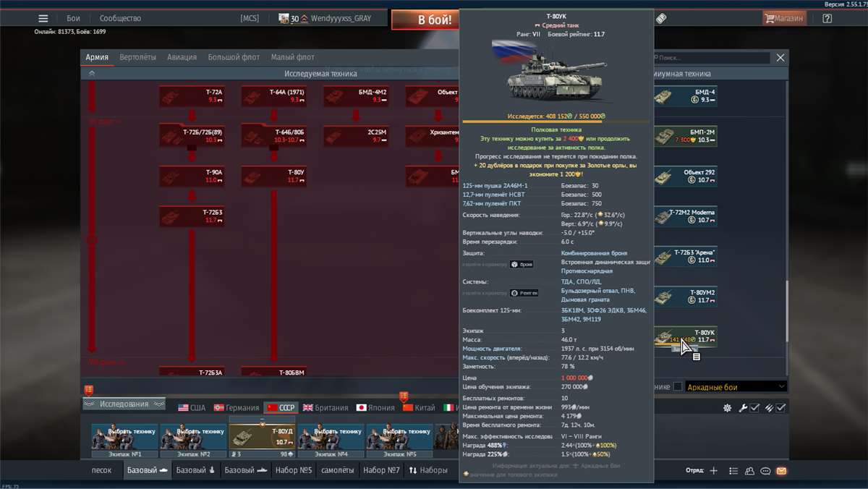Screen dimensions: 868x489
Task: Select the Т-72Б/72Б(89) group card
Action: (192, 135)
